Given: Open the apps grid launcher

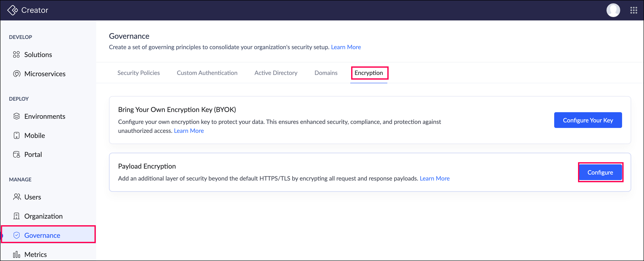Looking at the screenshot, I should 634,10.
